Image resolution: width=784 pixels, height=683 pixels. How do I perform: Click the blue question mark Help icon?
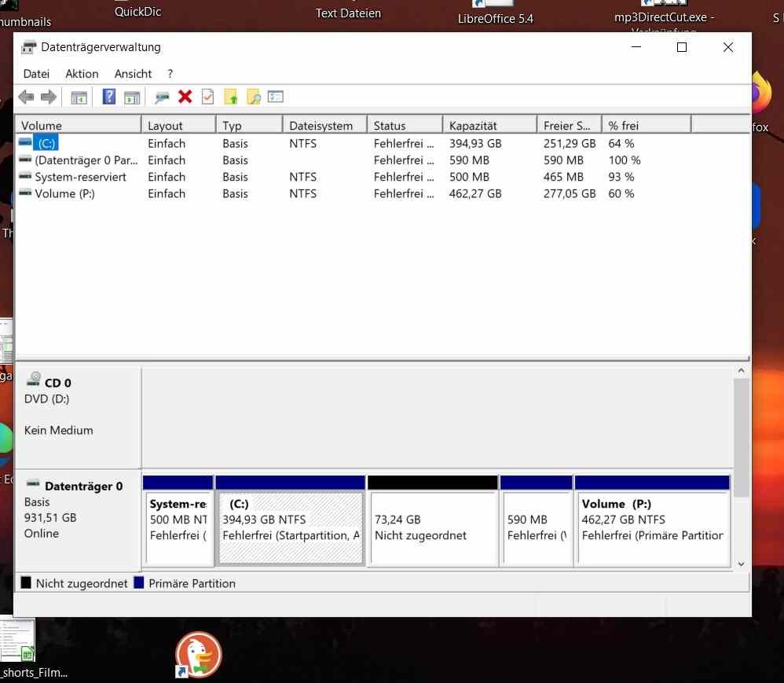click(109, 97)
